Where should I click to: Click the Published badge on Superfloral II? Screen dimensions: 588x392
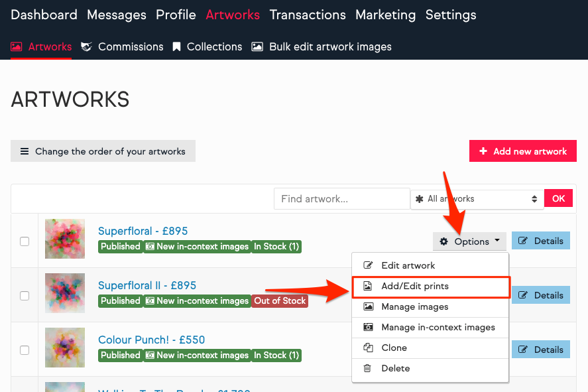pos(121,301)
